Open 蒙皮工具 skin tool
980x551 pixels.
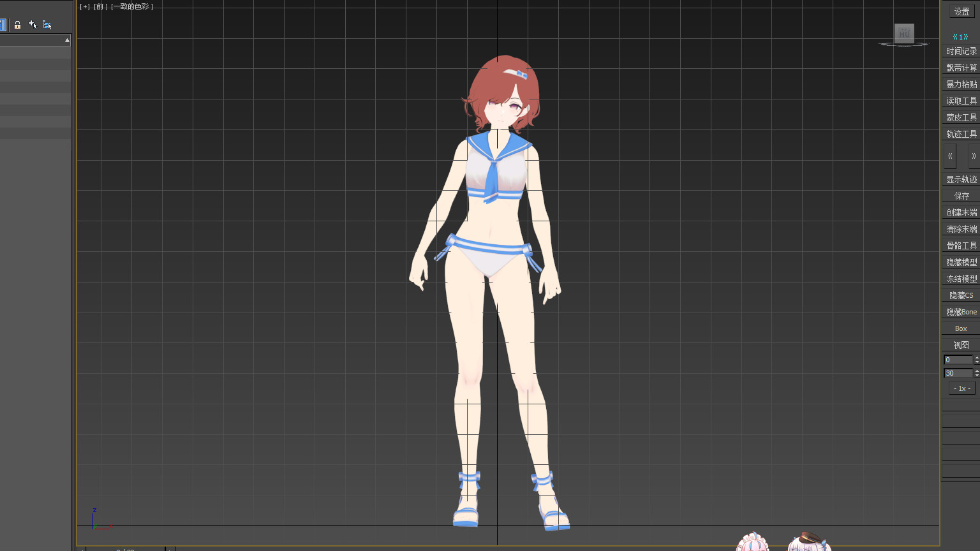point(961,117)
